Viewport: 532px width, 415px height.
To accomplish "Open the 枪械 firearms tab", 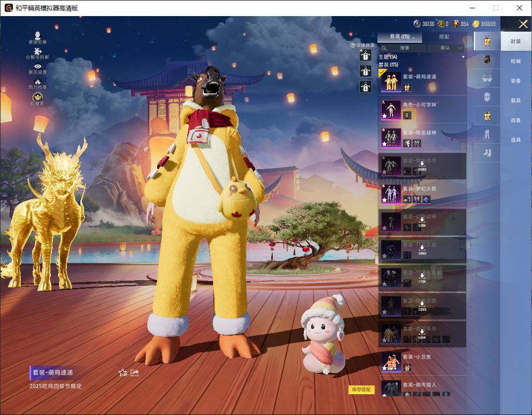I will click(516, 61).
